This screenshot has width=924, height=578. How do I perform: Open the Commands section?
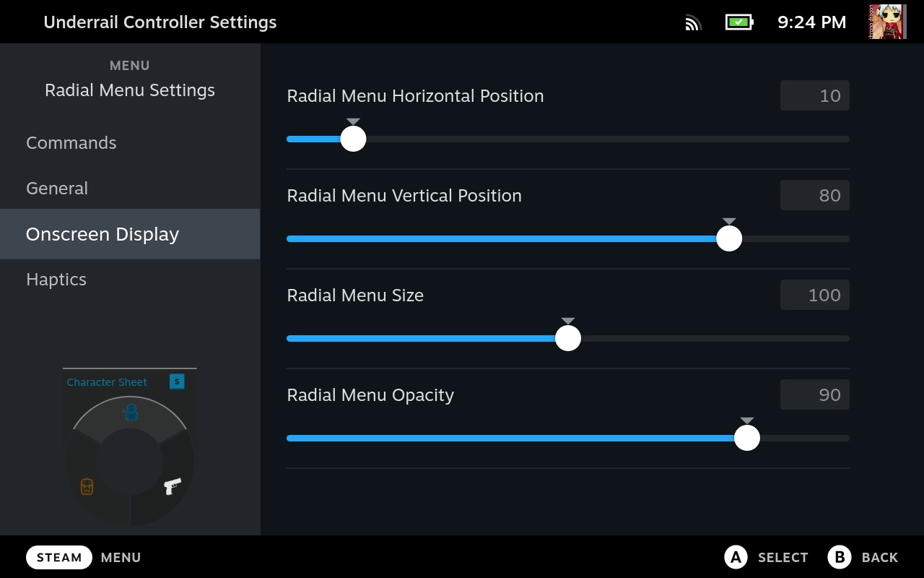coord(71,143)
